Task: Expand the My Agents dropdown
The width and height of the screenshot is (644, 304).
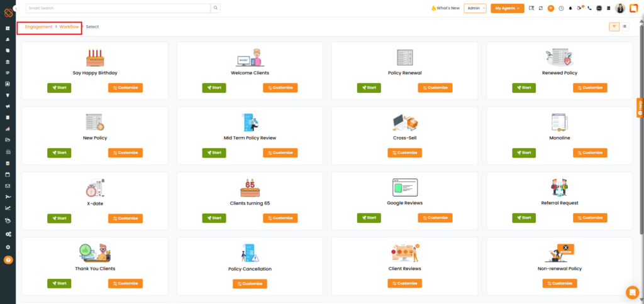Action: click(x=507, y=8)
